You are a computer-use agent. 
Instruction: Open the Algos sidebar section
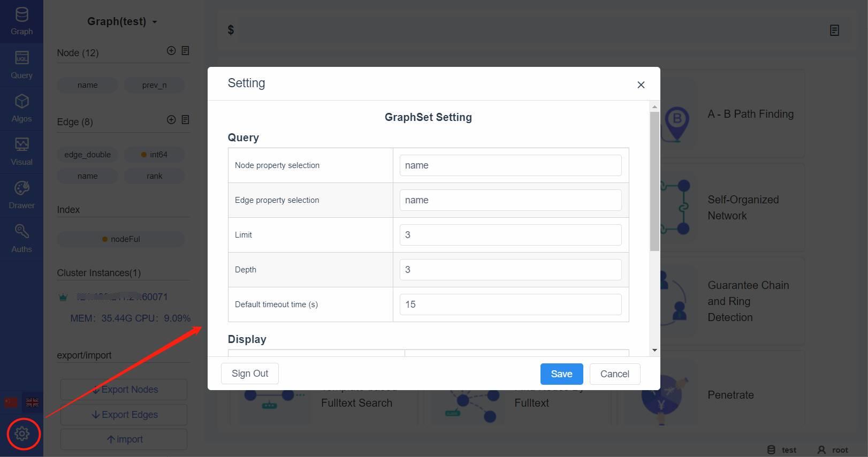[21, 108]
